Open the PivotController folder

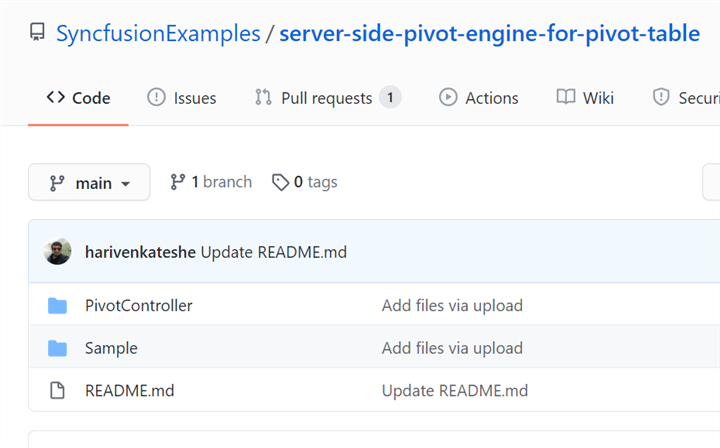coord(138,305)
